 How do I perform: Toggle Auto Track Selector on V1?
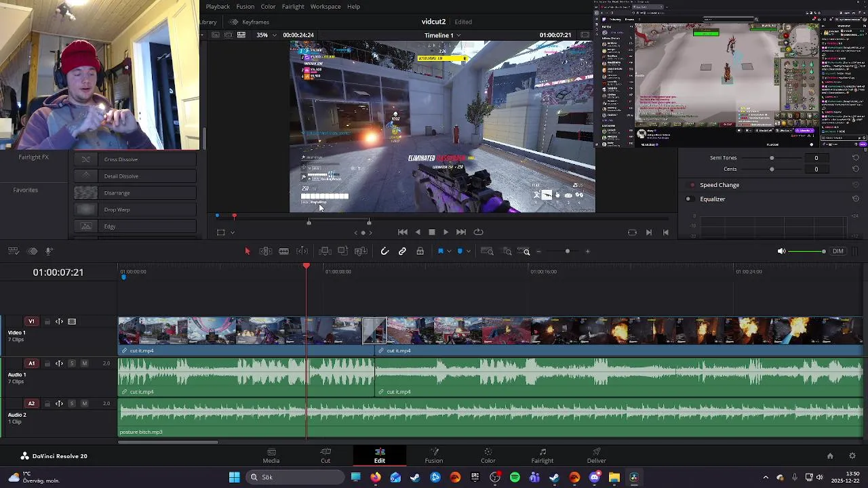(59, 322)
